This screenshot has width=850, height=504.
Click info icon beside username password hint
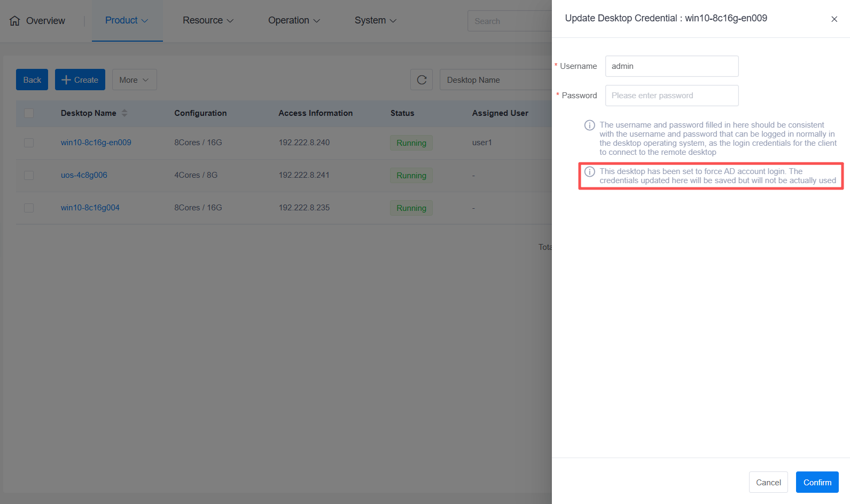(589, 125)
